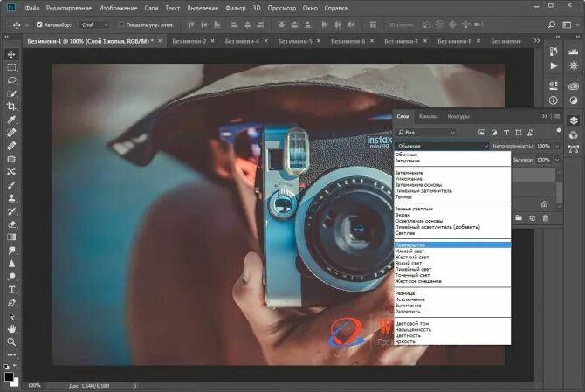Select the Eraser tool

[x=11, y=224]
